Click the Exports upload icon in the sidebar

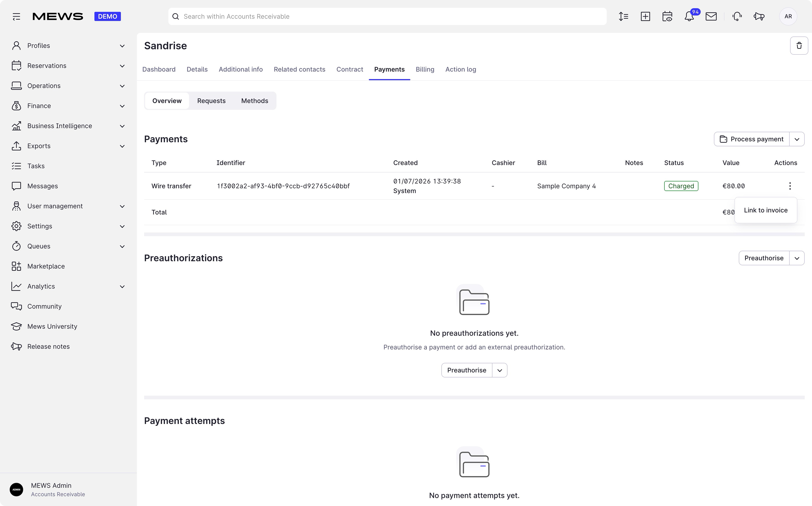click(16, 146)
